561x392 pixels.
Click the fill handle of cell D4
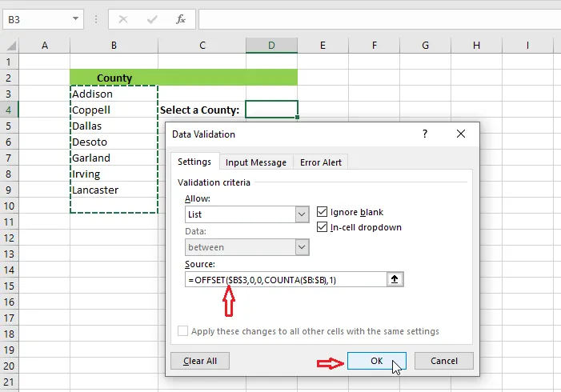pos(298,118)
